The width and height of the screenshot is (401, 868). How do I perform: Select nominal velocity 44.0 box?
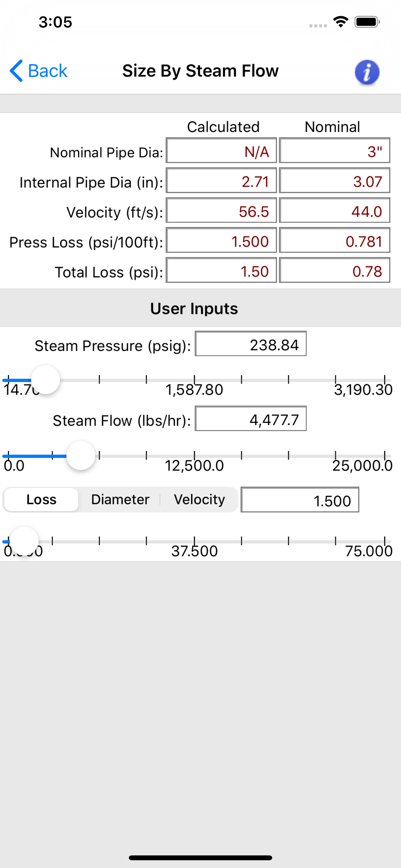pyautogui.click(x=334, y=210)
